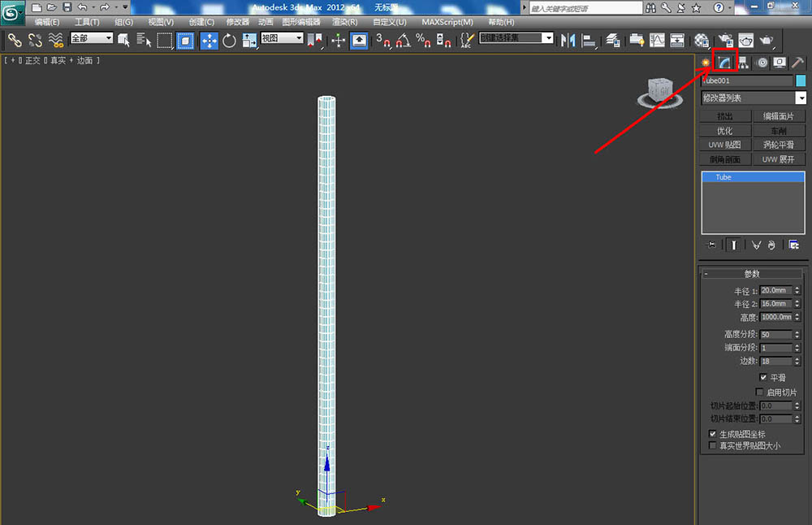Click the Mirror tool icon

tap(568, 41)
